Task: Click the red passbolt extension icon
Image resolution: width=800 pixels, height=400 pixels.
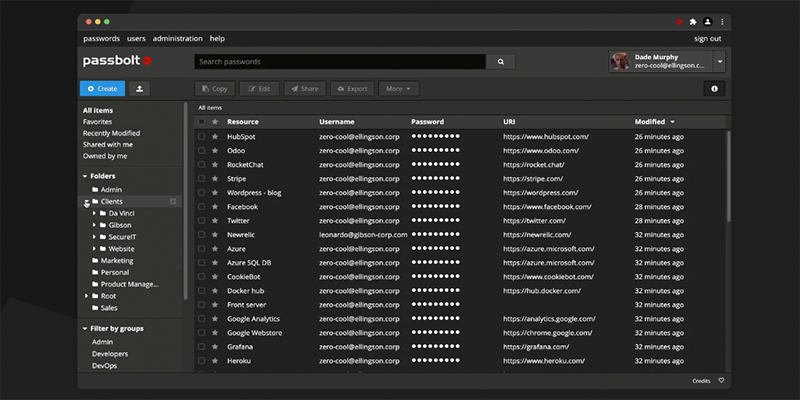Action: pyautogui.click(x=679, y=22)
